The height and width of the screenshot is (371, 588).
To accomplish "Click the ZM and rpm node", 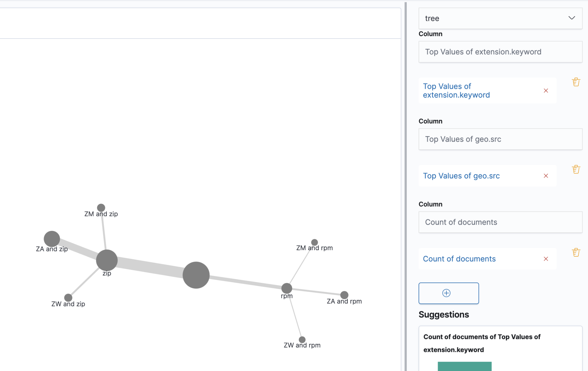I will pos(314,242).
